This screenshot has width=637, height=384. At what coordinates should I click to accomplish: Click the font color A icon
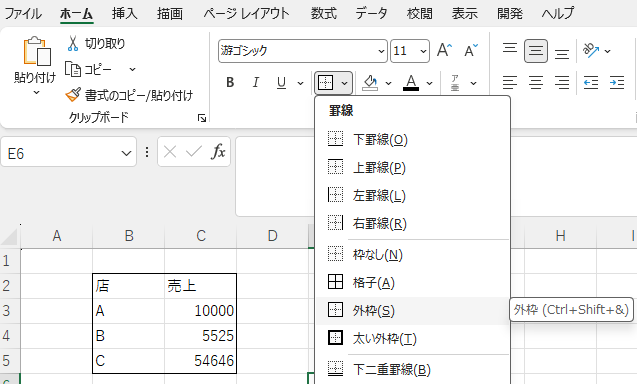click(x=411, y=83)
